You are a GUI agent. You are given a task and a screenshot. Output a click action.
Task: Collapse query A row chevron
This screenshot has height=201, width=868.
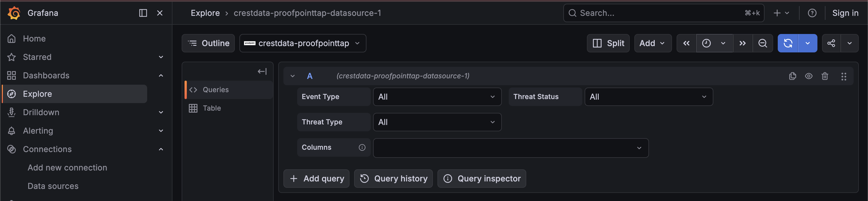click(293, 76)
